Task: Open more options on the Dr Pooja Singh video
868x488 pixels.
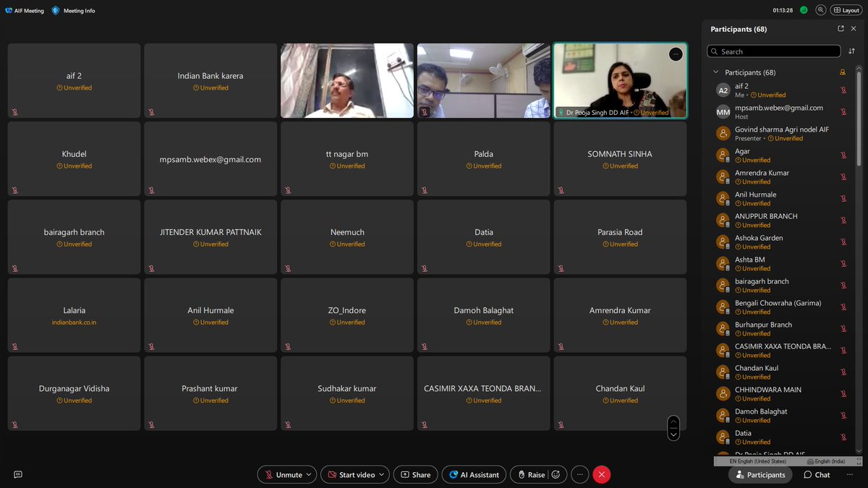Action: (x=676, y=54)
